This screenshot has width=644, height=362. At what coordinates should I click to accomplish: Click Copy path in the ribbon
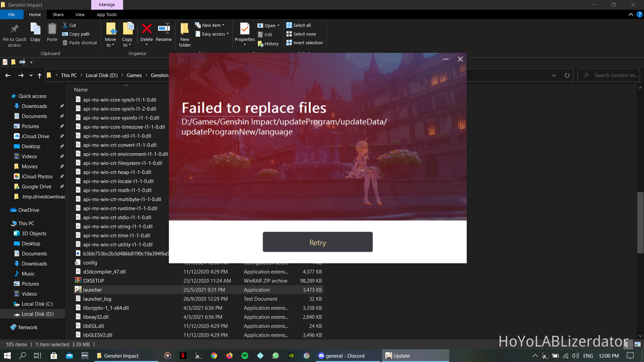coord(76,34)
